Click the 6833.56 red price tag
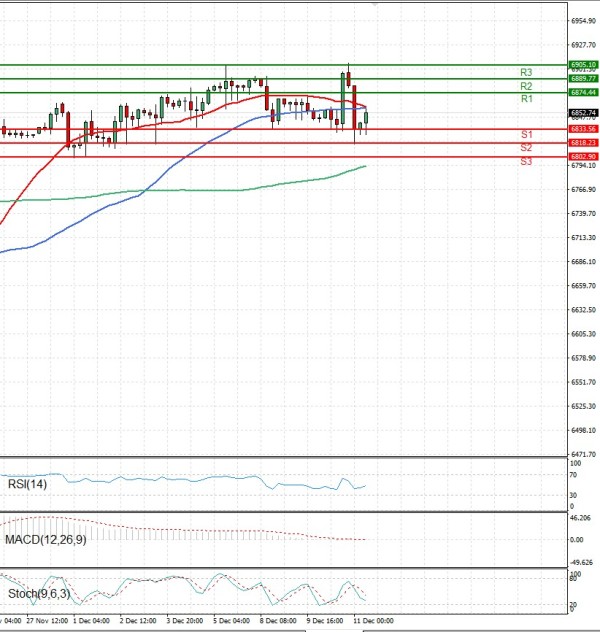Image resolution: width=600 pixels, height=632 pixels. click(x=583, y=129)
